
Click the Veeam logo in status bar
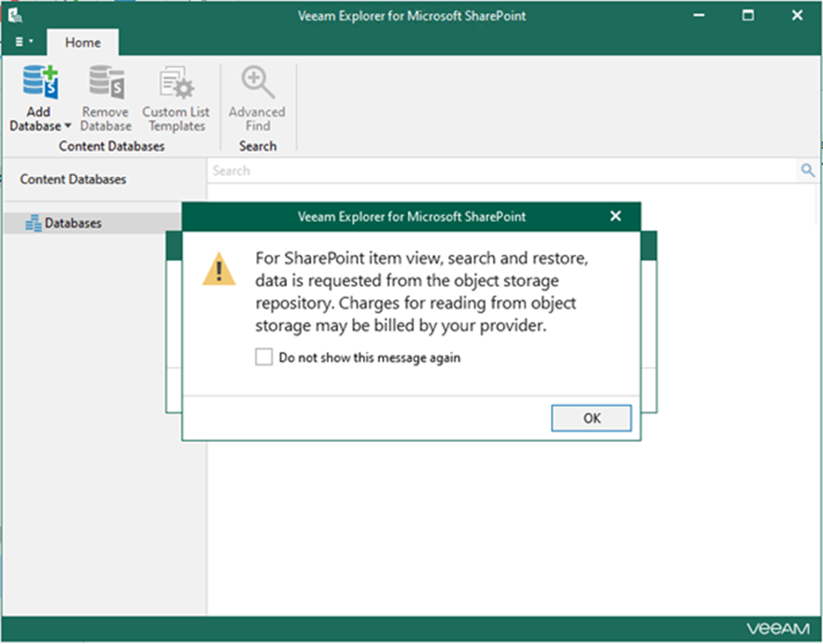click(x=778, y=629)
